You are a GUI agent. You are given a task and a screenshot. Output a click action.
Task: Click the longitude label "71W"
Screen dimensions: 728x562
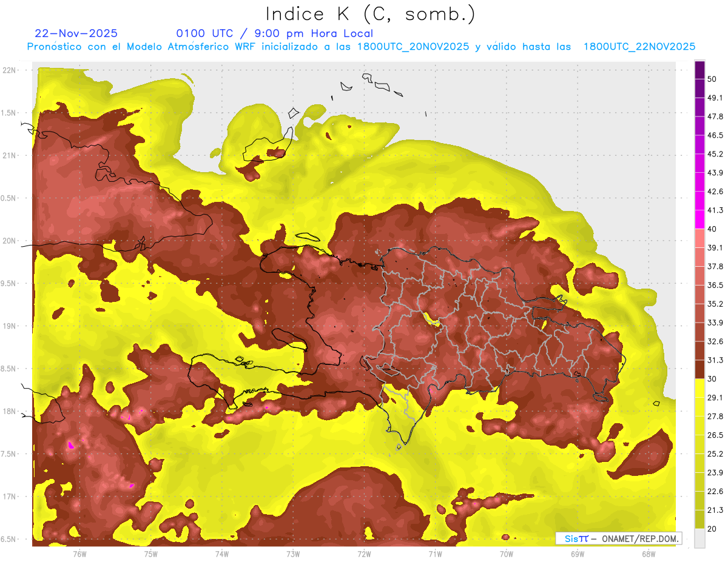pos(435,554)
